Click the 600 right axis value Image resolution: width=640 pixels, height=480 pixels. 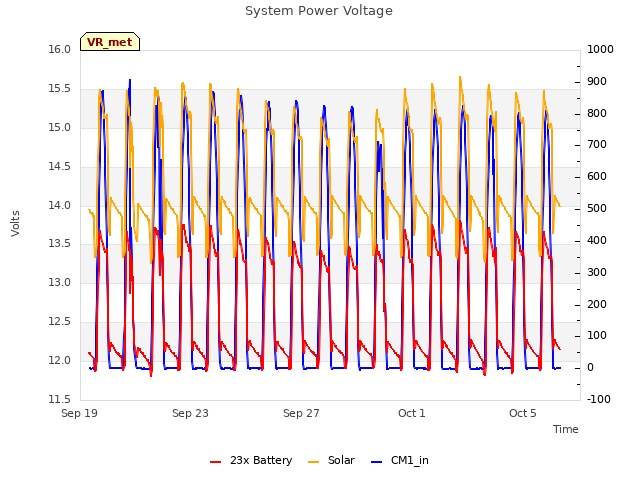pos(597,176)
